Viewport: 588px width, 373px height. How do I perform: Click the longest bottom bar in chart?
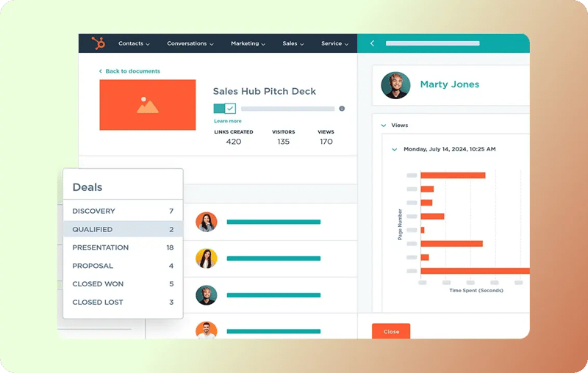click(475, 271)
